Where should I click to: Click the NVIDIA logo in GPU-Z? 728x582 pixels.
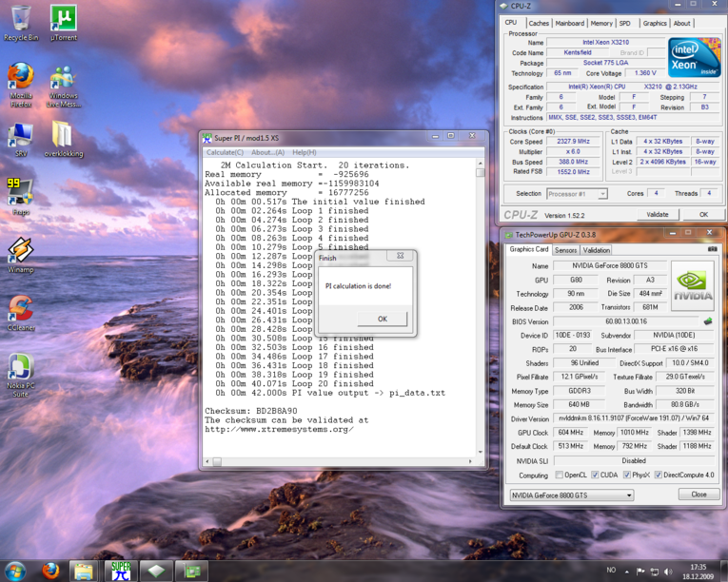692,285
